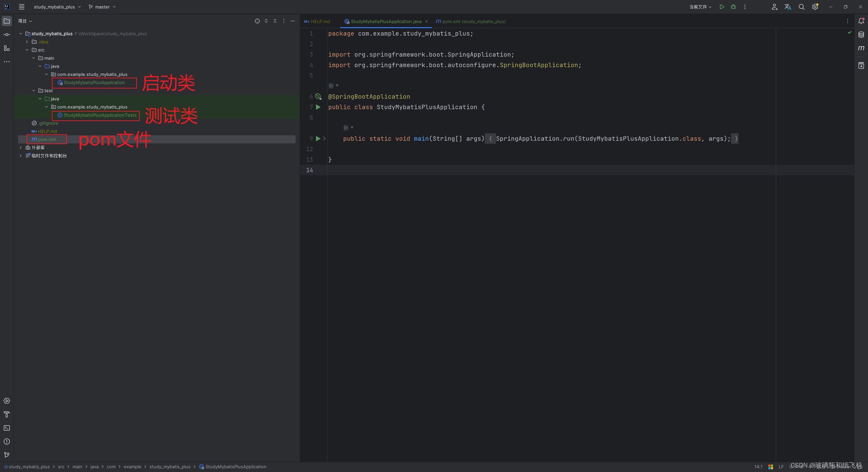Click line number 9 in gutter
The image size is (868, 472).
click(x=311, y=139)
